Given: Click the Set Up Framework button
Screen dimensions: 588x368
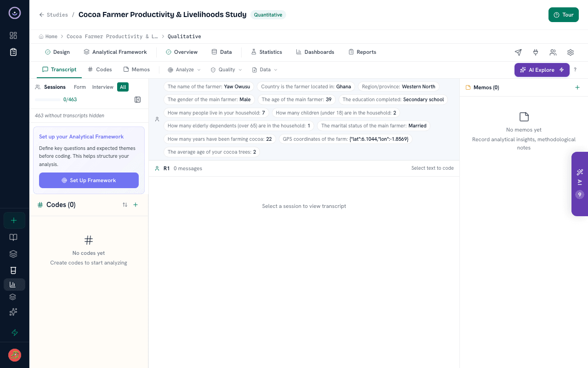Looking at the screenshot, I should click(x=89, y=180).
